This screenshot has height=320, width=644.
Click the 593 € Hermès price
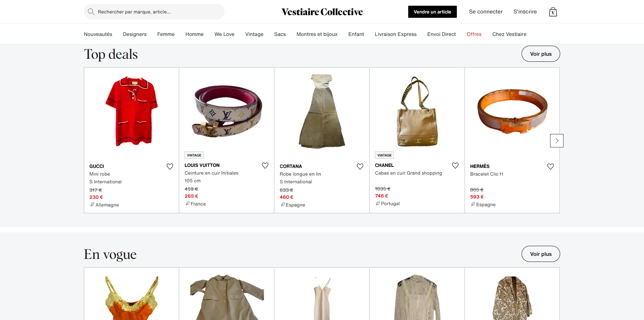tap(477, 197)
